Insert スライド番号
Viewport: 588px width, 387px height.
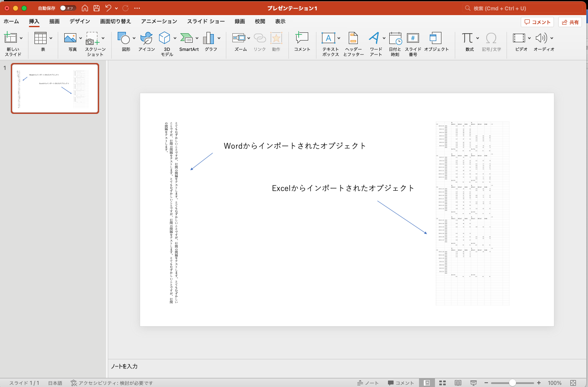click(413, 38)
